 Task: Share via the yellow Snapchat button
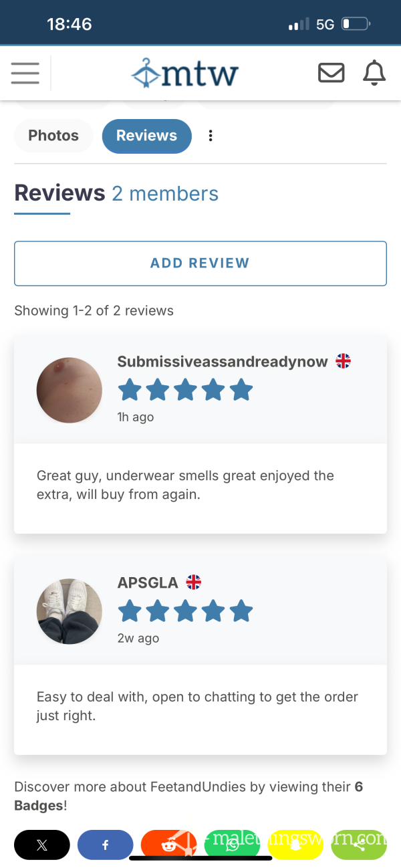[x=295, y=845]
